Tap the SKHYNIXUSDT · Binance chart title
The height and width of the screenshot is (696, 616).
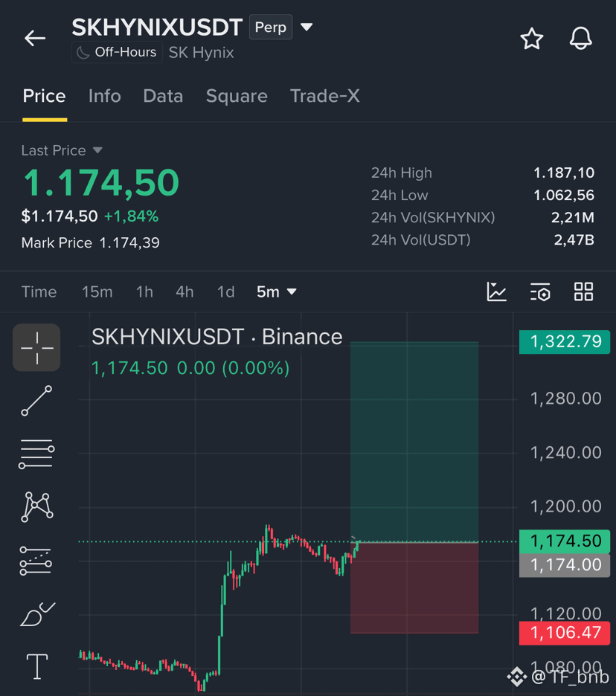(x=216, y=337)
